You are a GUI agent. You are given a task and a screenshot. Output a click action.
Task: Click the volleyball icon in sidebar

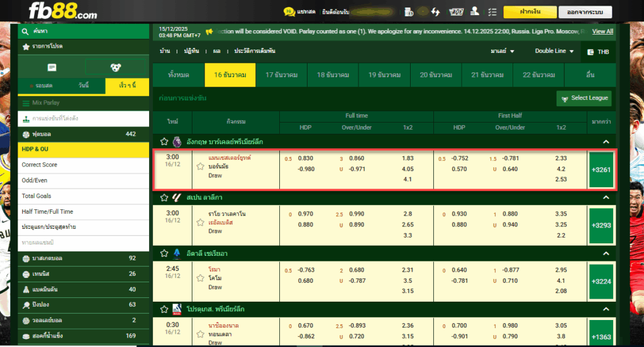[x=26, y=321]
